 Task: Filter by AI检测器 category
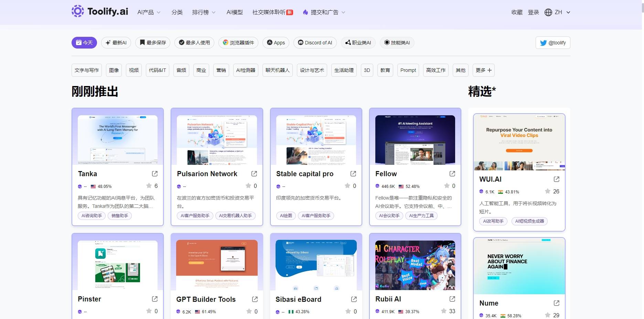pos(246,70)
